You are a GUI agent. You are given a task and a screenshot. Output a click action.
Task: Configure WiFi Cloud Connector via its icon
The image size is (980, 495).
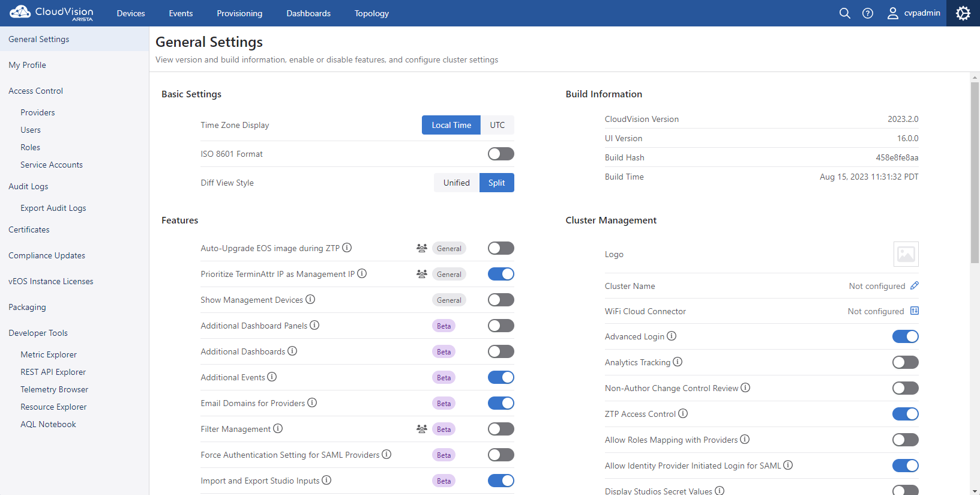[x=915, y=311]
